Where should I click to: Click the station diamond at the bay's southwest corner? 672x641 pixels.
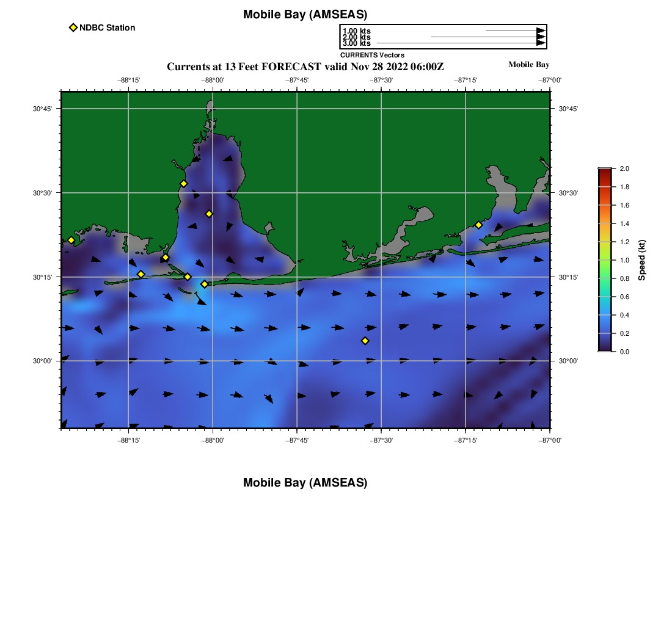click(x=166, y=258)
